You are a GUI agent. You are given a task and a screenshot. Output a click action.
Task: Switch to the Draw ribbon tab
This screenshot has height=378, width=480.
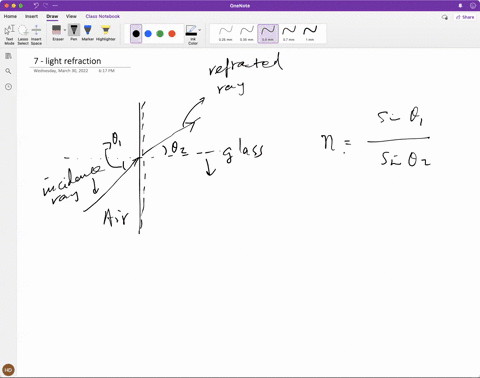[52, 16]
